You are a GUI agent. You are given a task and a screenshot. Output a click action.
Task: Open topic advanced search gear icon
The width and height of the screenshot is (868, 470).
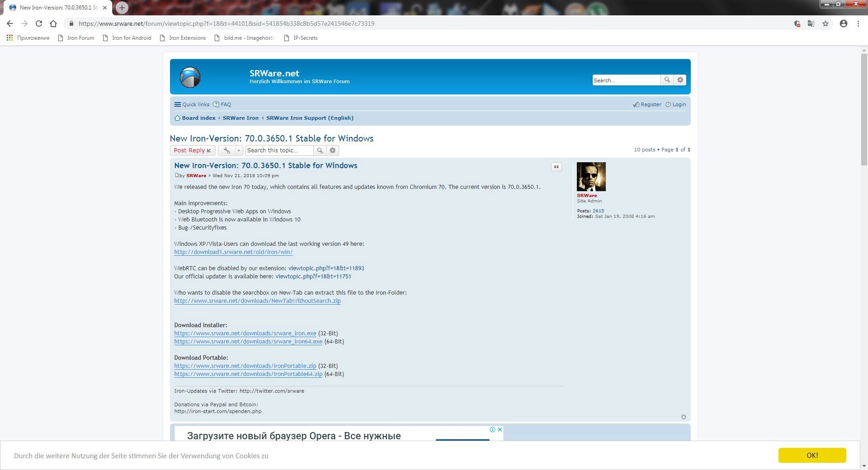point(333,150)
